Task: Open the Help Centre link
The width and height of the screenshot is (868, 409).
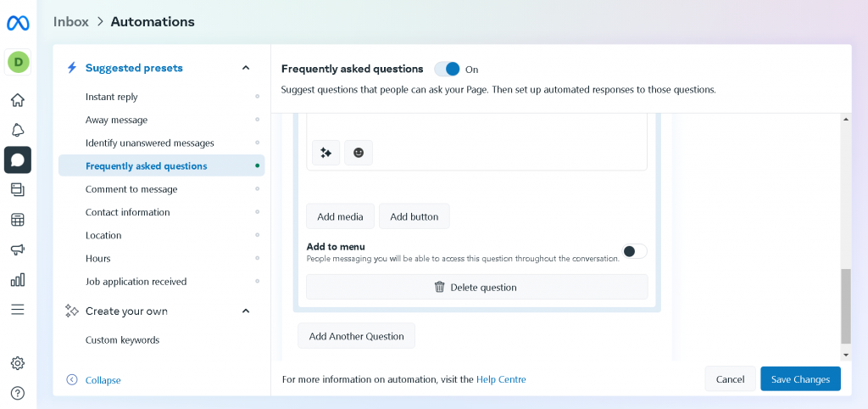Action: click(501, 379)
